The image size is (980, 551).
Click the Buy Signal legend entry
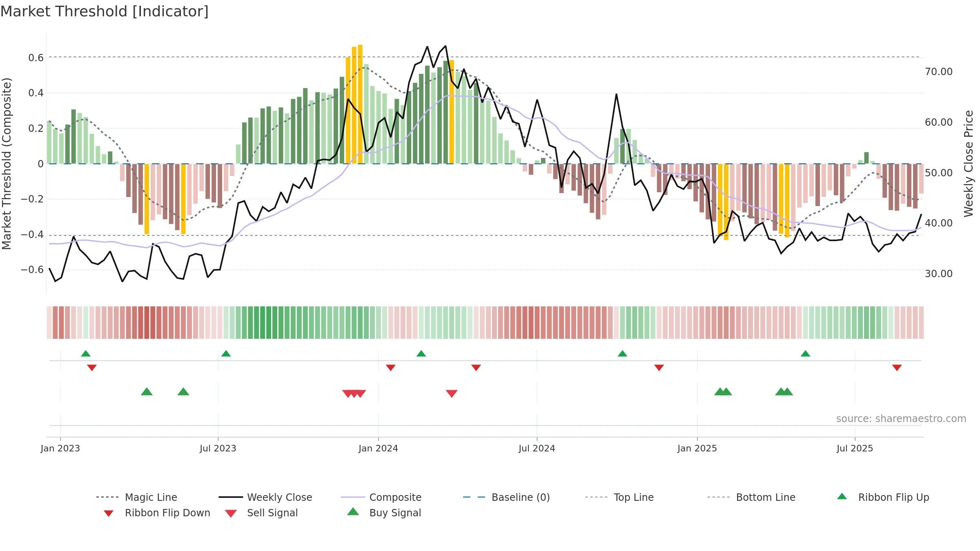tap(384, 513)
